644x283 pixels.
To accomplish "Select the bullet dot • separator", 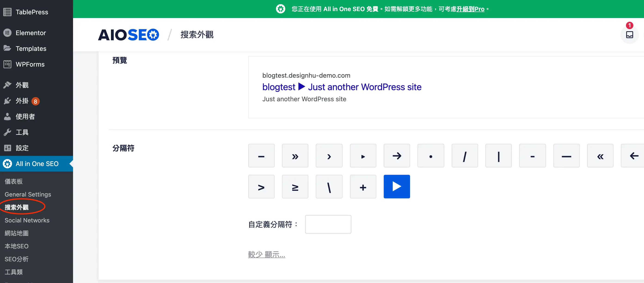I will click(x=431, y=156).
